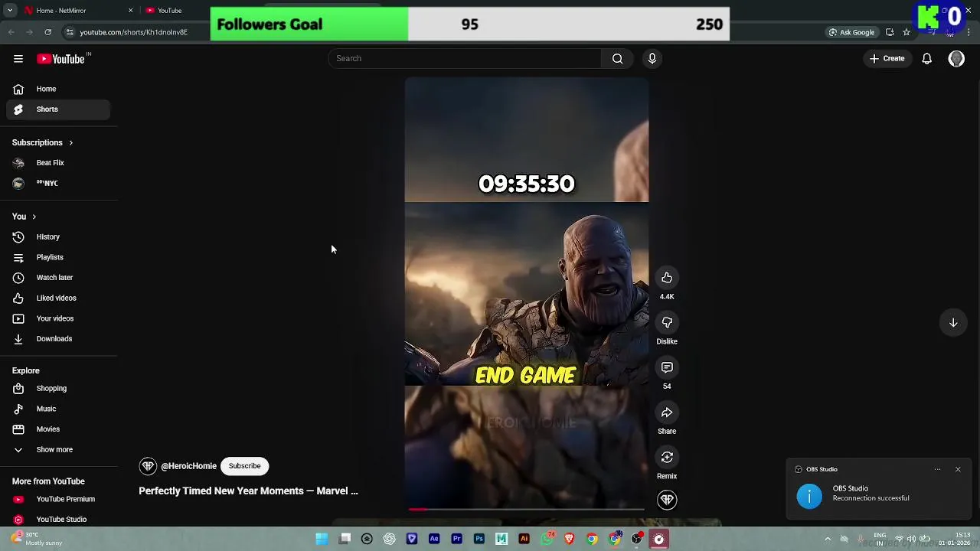Like the short with thumbs up
This screenshot has width=980, height=551.
667,278
